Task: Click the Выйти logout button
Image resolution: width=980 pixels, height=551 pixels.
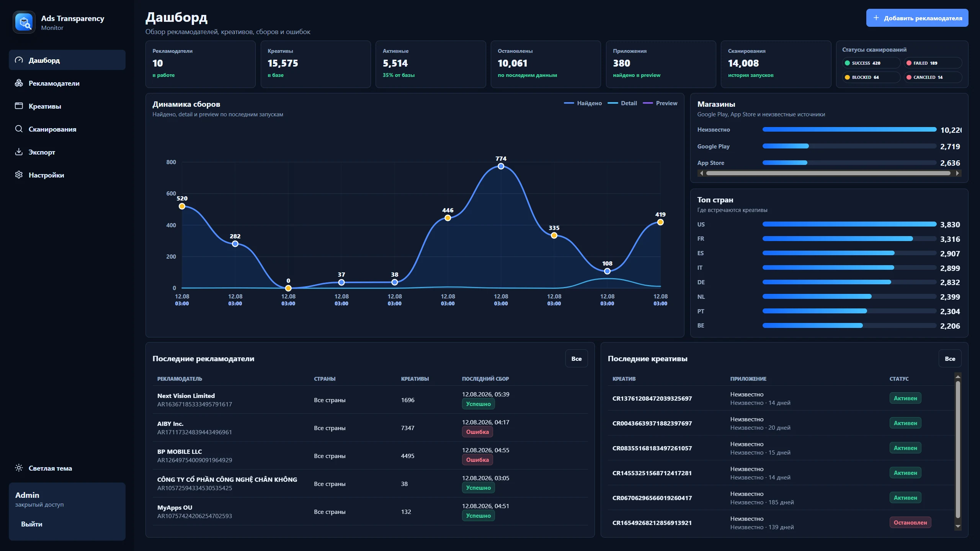Action: click(32, 524)
